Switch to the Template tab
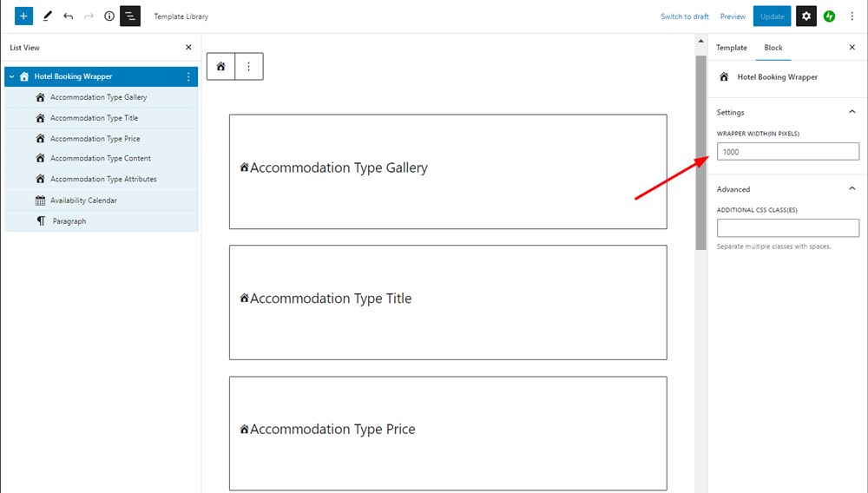 click(731, 48)
